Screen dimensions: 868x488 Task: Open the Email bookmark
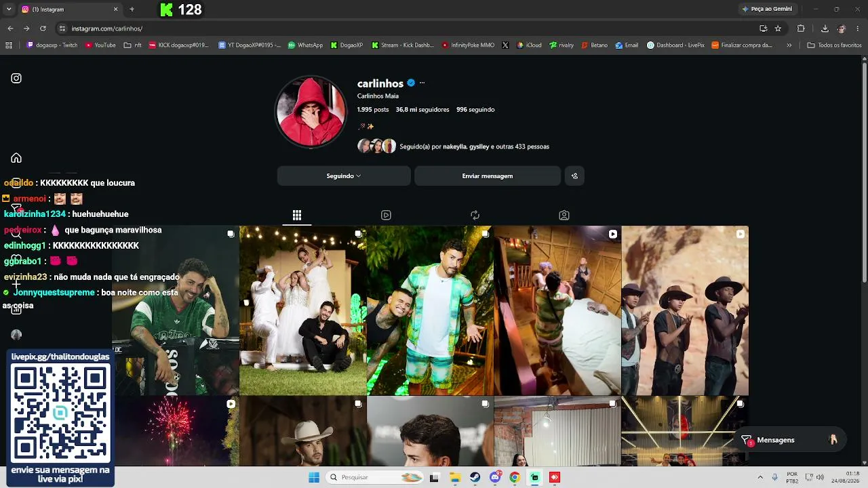tap(627, 45)
